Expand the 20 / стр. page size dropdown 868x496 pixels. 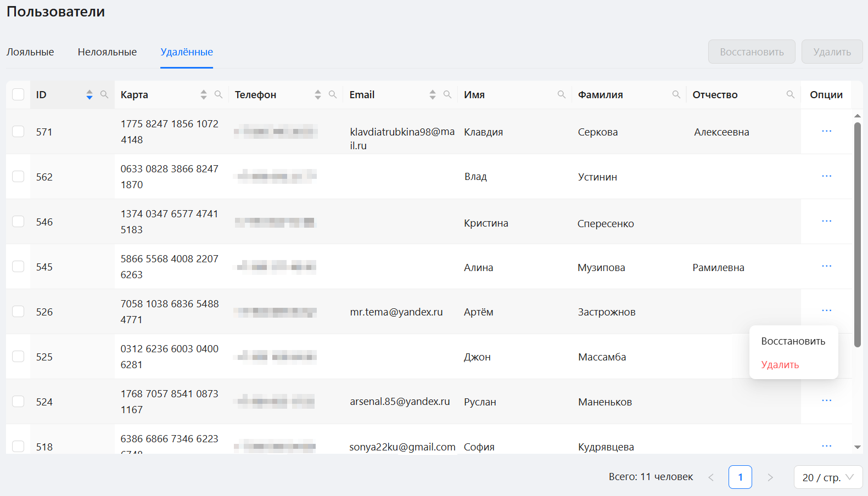[828, 477]
